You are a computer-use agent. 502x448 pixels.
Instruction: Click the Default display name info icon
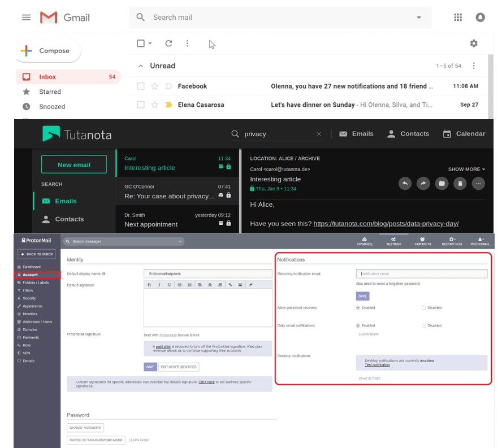click(103, 273)
